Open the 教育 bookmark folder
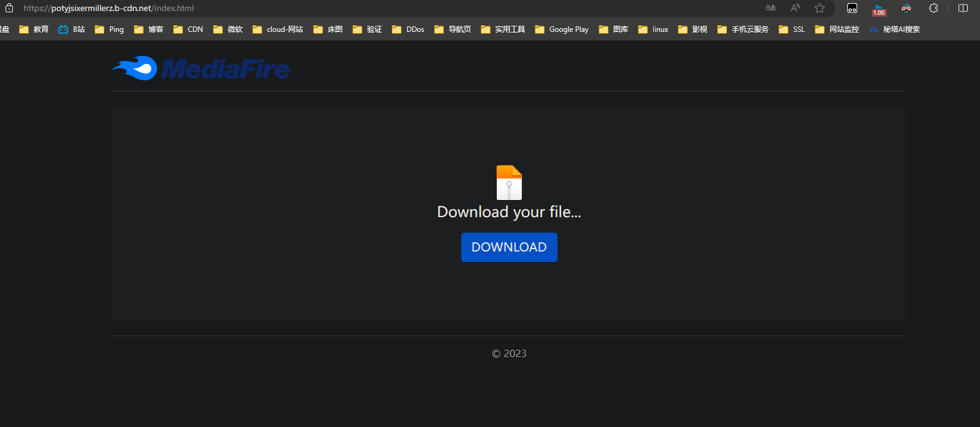Viewport: 980px width, 427px height. point(34,29)
